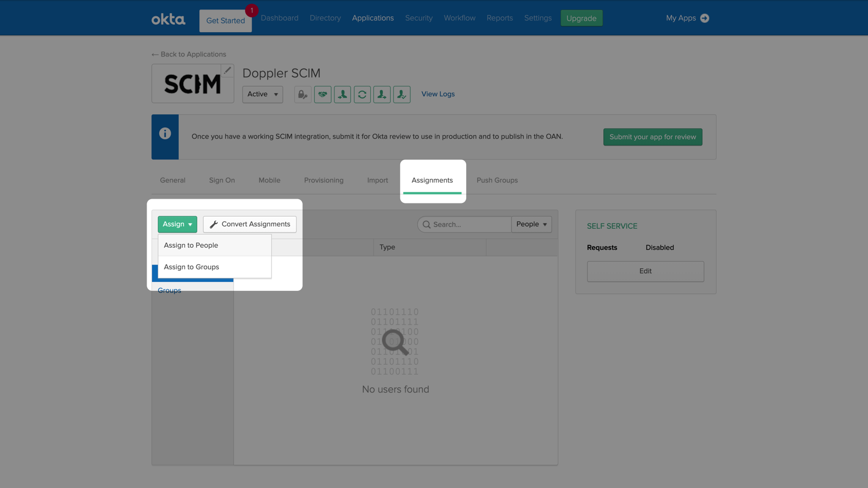Switch to the Provisioning tab
This screenshot has height=488, width=868.
coord(324,180)
